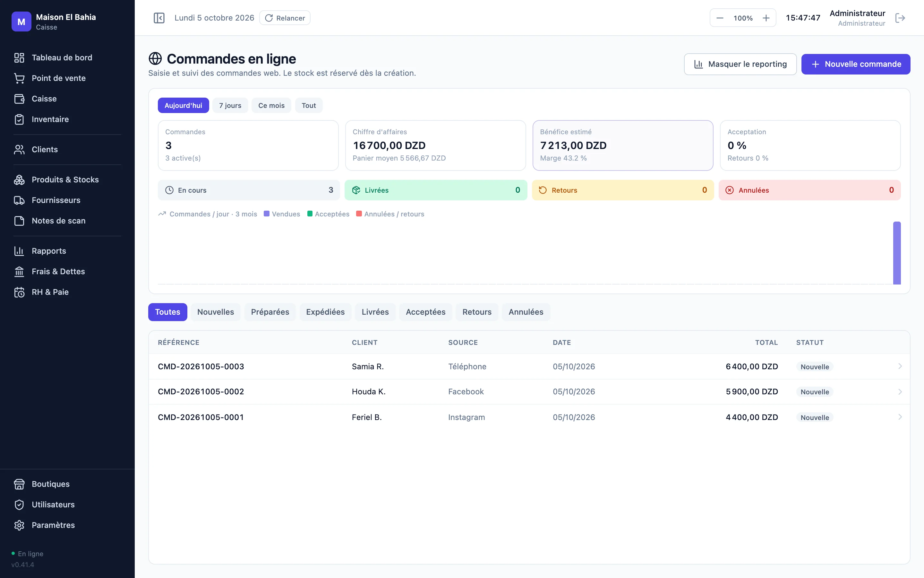Toggle Annulées / retours legend series

click(390, 214)
